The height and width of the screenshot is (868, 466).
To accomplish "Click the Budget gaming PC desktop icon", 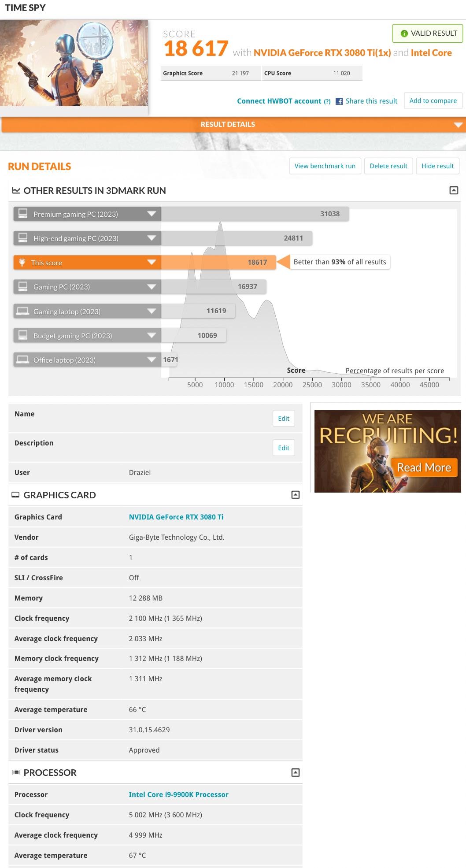I will click(22, 335).
